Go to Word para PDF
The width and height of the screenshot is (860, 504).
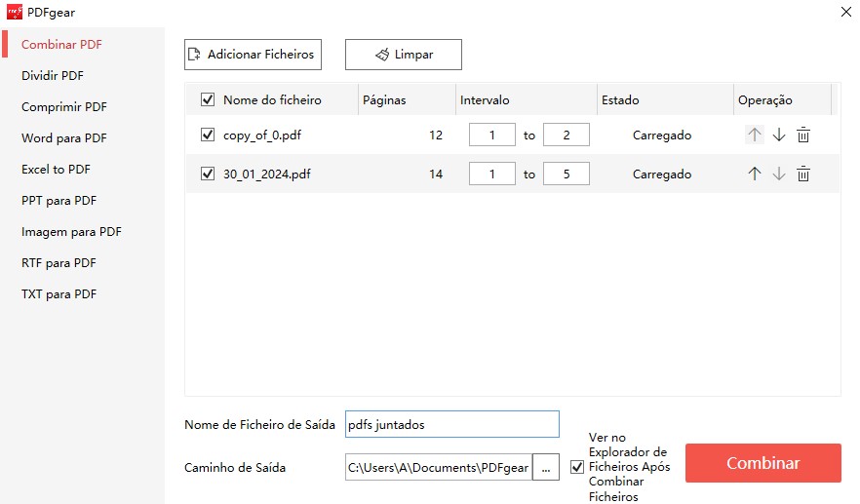click(64, 138)
